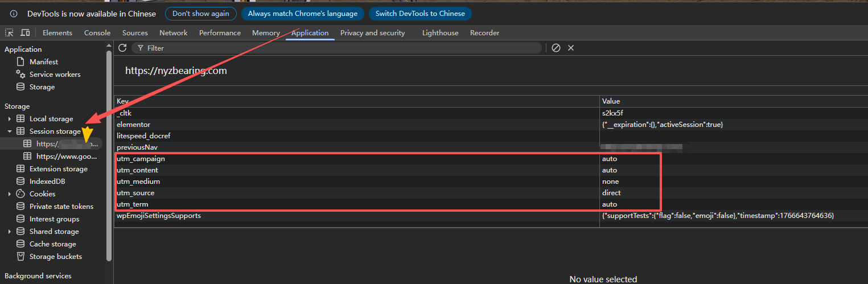
Task: Click the Extension storage table icon
Action: click(x=20, y=168)
